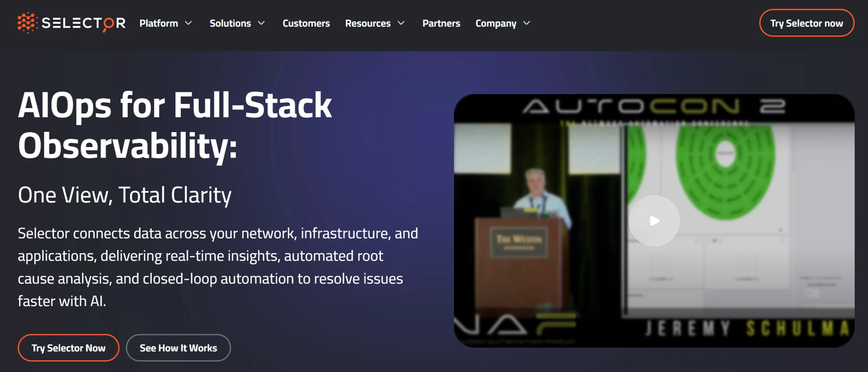868x372 pixels.
Task: Open the Company menu label
Action: tap(496, 23)
